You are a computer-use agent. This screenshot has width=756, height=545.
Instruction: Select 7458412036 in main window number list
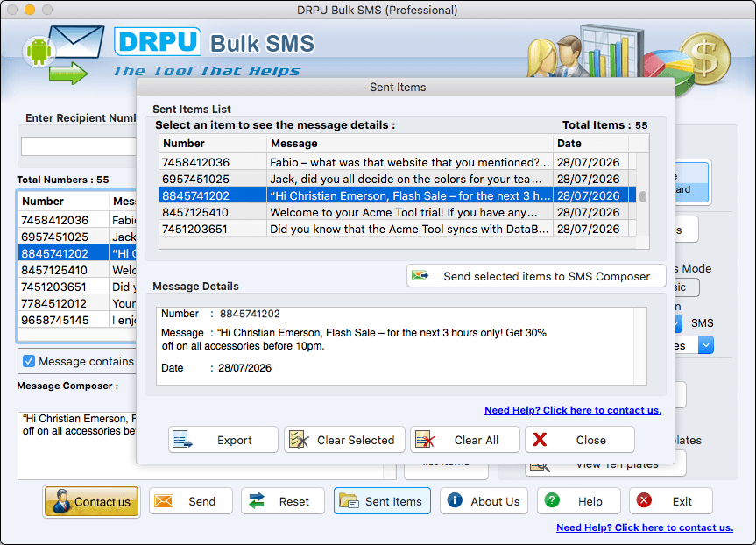pyautogui.click(x=77, y=220)
